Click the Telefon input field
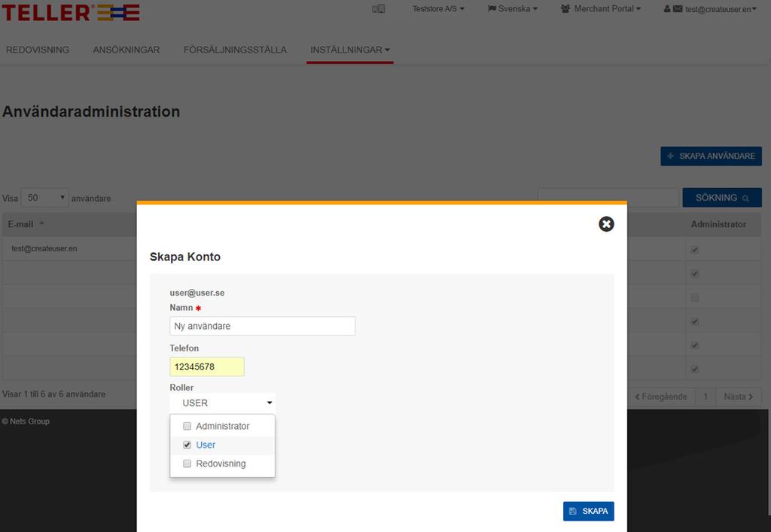 (x=207, y=366)
